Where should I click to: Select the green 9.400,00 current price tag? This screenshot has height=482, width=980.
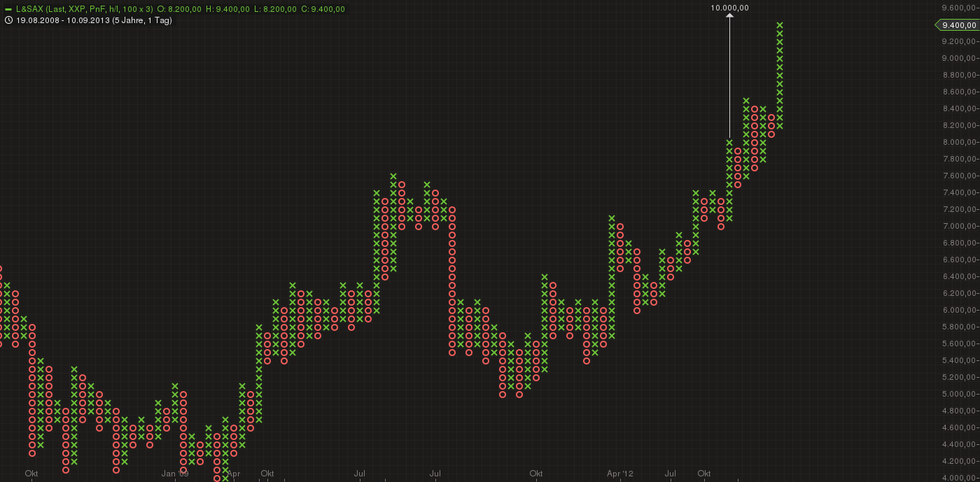click(x=958, y=25)
